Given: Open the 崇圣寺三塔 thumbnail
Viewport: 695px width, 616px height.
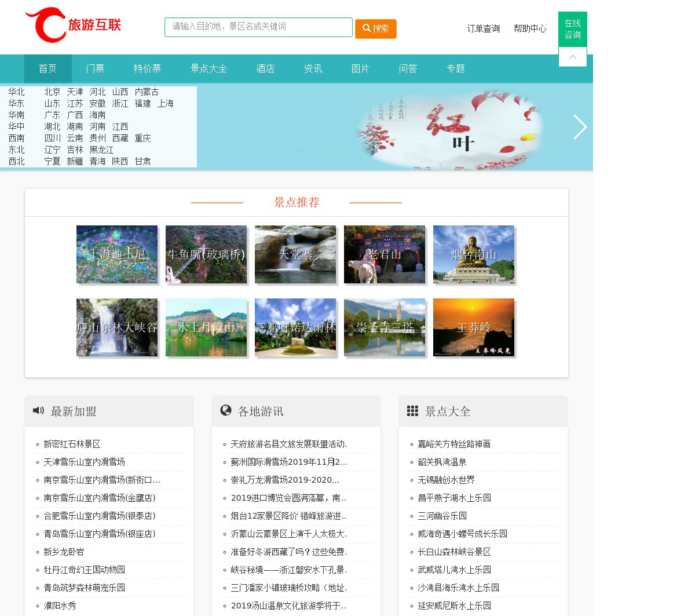Looking at the screenshot, I should 385,327.
